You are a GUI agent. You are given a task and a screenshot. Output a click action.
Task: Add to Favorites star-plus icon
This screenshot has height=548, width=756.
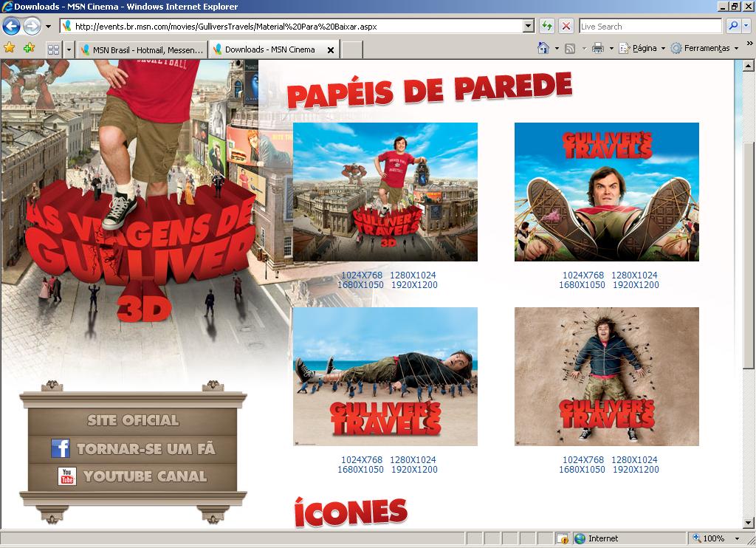click(29, 48)
